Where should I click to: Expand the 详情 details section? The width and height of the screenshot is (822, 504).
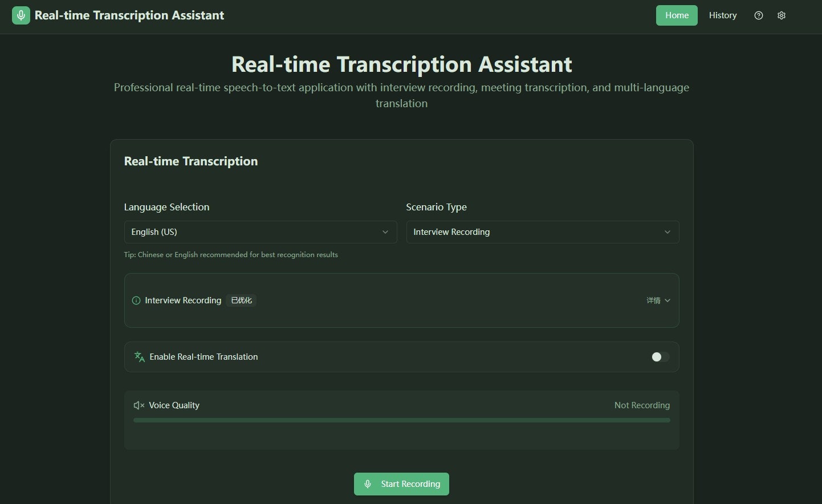pyautogui.click(x=658, y=300)
